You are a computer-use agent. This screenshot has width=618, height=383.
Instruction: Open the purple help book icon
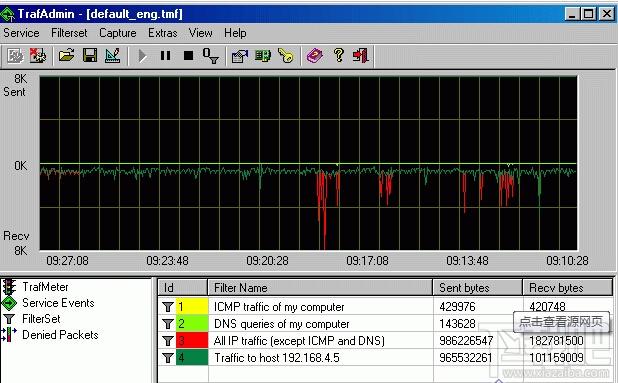point(315,56)
